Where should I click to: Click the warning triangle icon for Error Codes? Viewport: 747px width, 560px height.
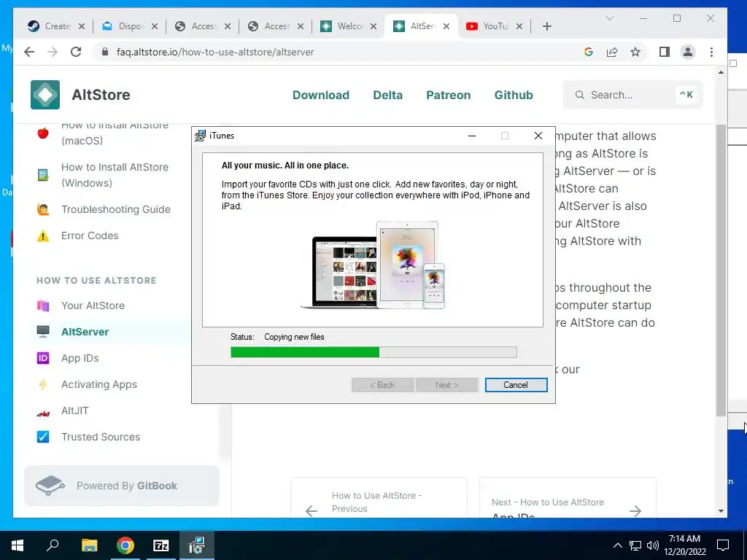coord(43,236)
